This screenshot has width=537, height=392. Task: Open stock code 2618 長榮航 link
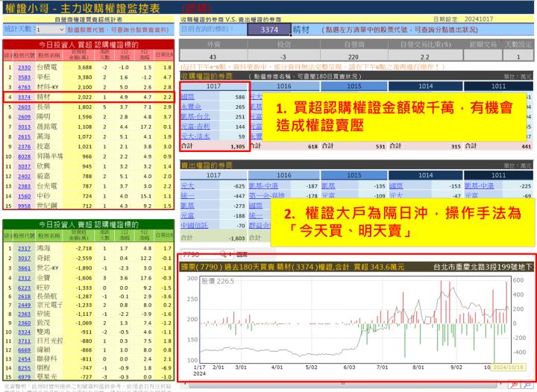[25, 297]
